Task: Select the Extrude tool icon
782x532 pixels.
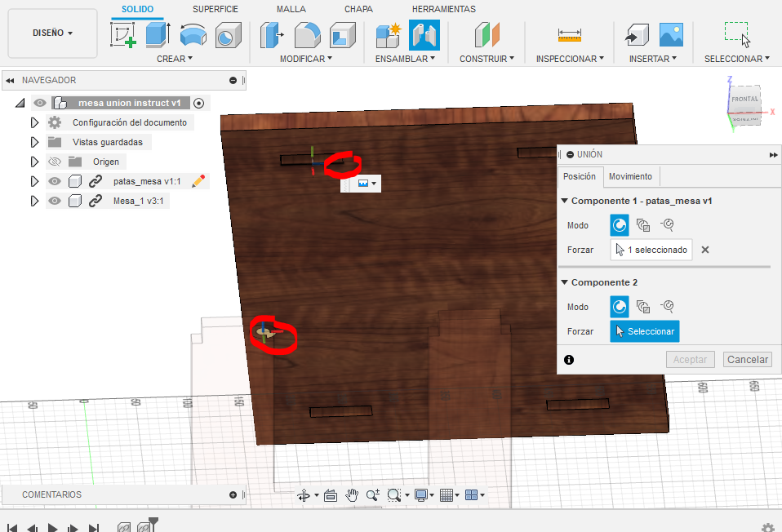Action: point(158,35)
